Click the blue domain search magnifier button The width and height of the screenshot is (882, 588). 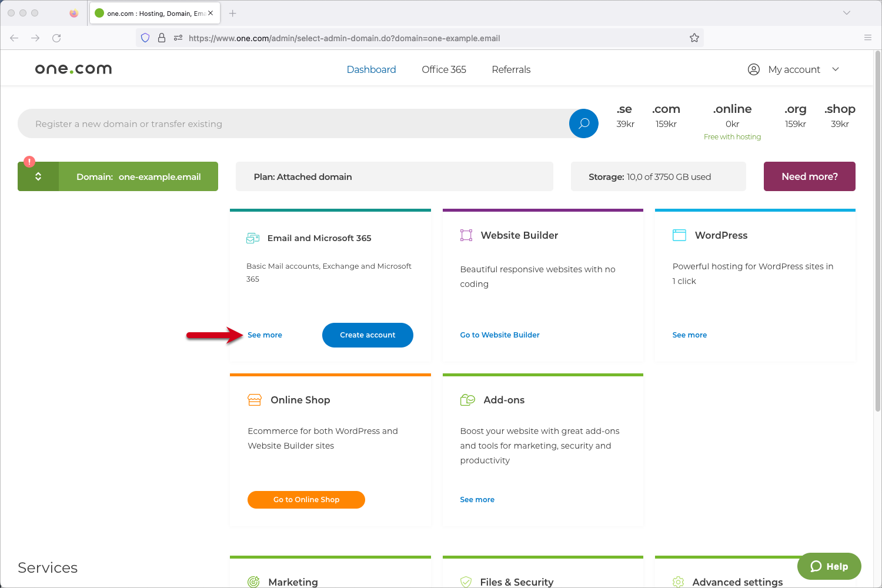pos(584,123)
